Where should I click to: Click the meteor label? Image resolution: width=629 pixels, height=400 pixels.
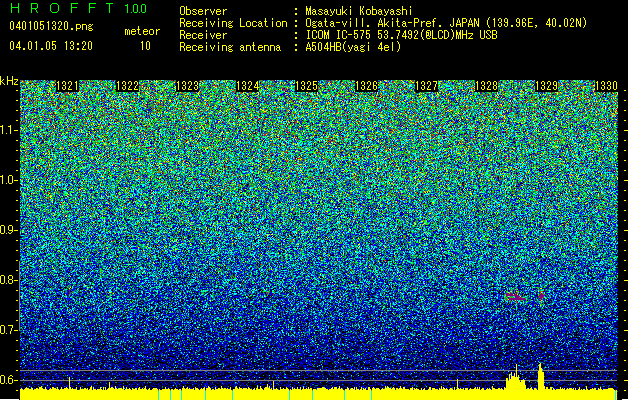point(142,31)
